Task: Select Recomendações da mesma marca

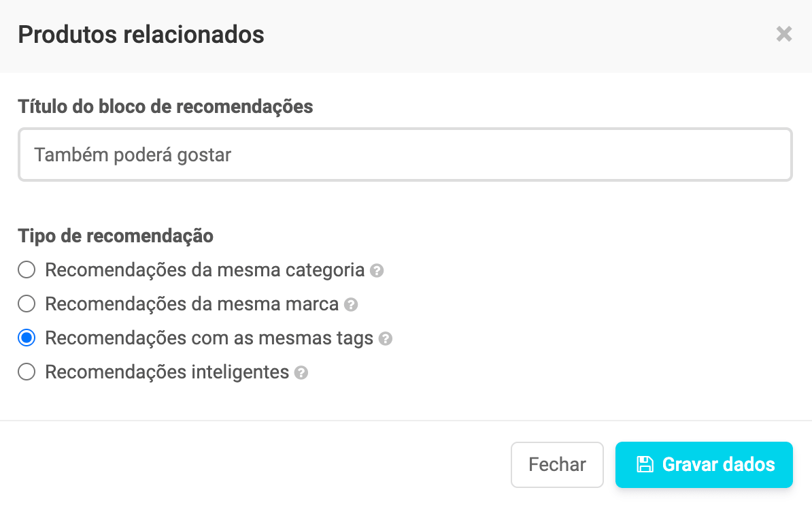Action: pyautogui.click(x=26, y=304)
